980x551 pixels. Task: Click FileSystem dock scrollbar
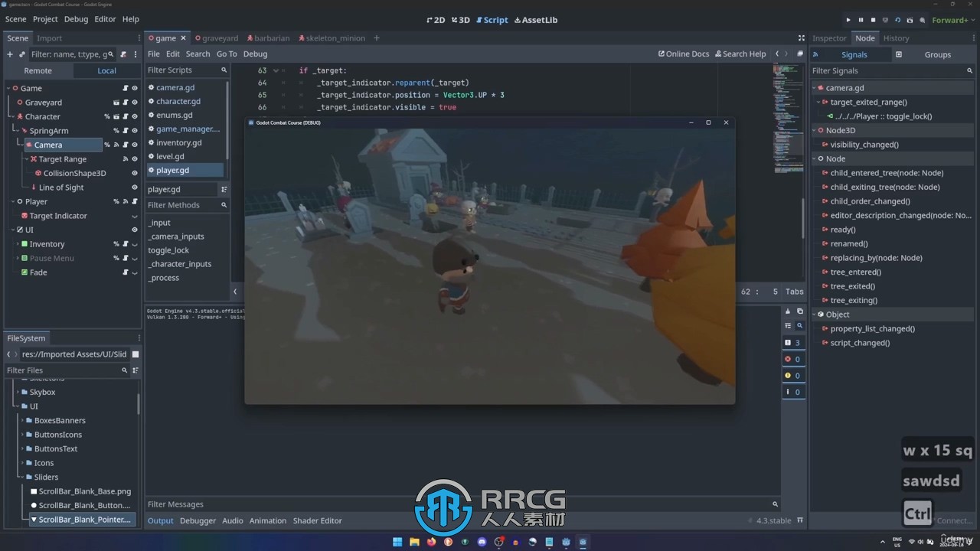tap(139, 404)
